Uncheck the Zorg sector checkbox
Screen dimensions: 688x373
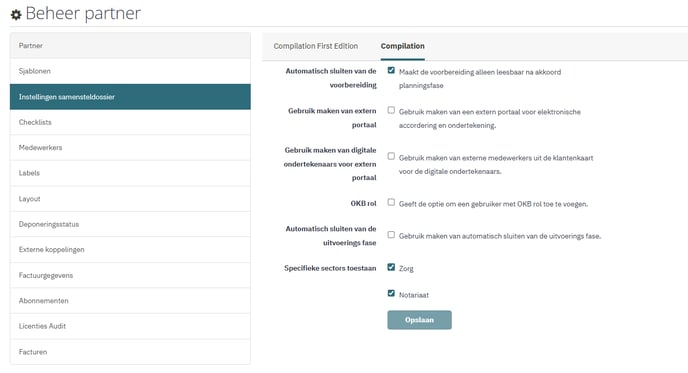[x=391, y=267]
